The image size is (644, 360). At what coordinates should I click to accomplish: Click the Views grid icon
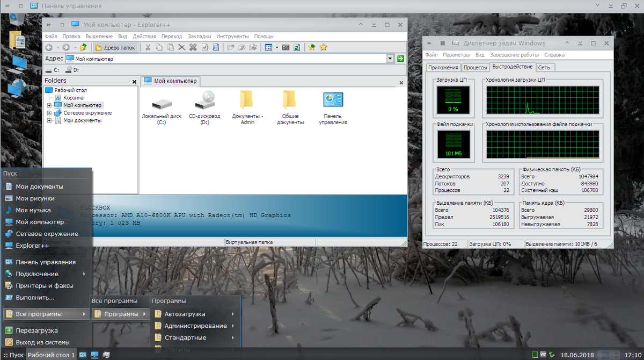click(269, 47)
